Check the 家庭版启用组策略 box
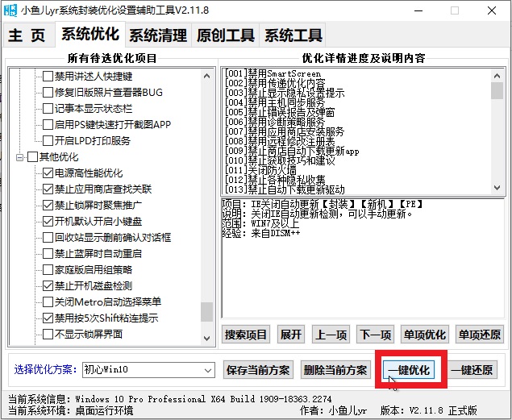The image size is (512, 420). click(48, 269)
